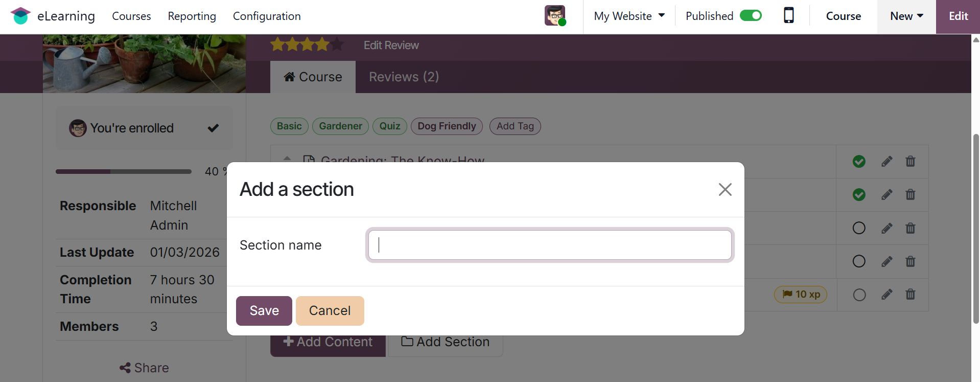
Task: Click the eLearning graduation cap logo
Action: tap(20, 16)
